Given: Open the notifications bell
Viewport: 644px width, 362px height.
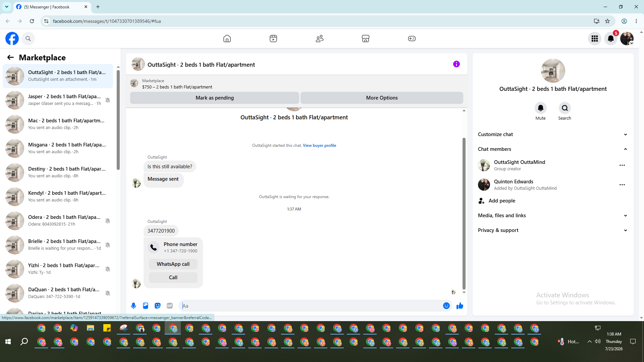Looking at the screenshot, I should coord(611,39).
